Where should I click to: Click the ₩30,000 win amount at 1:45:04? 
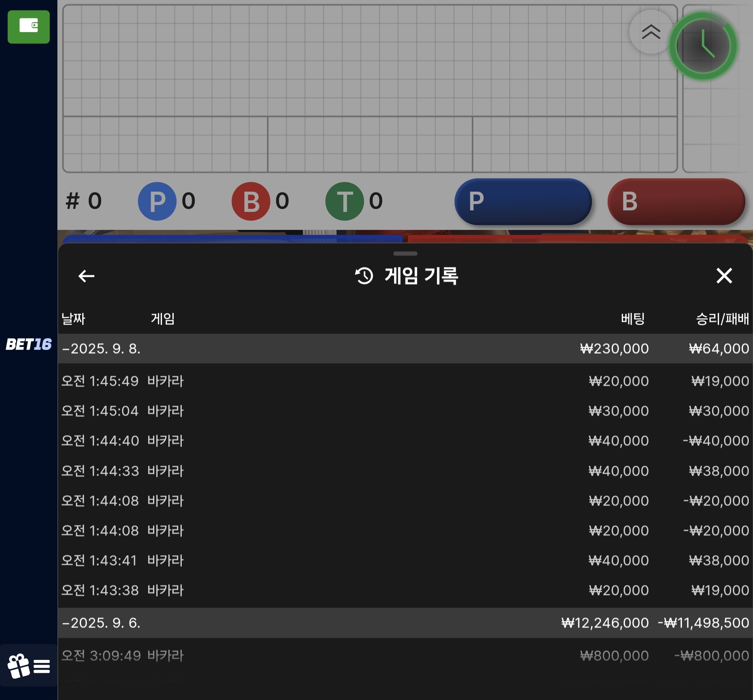pos(719,411)
